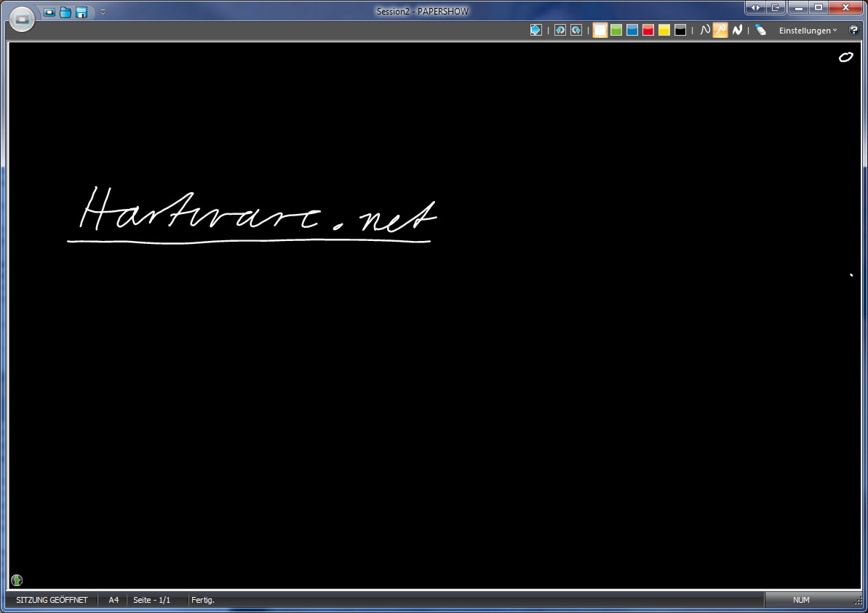Click the green status icon at canvas bottom-left

[x=17, y=580]
